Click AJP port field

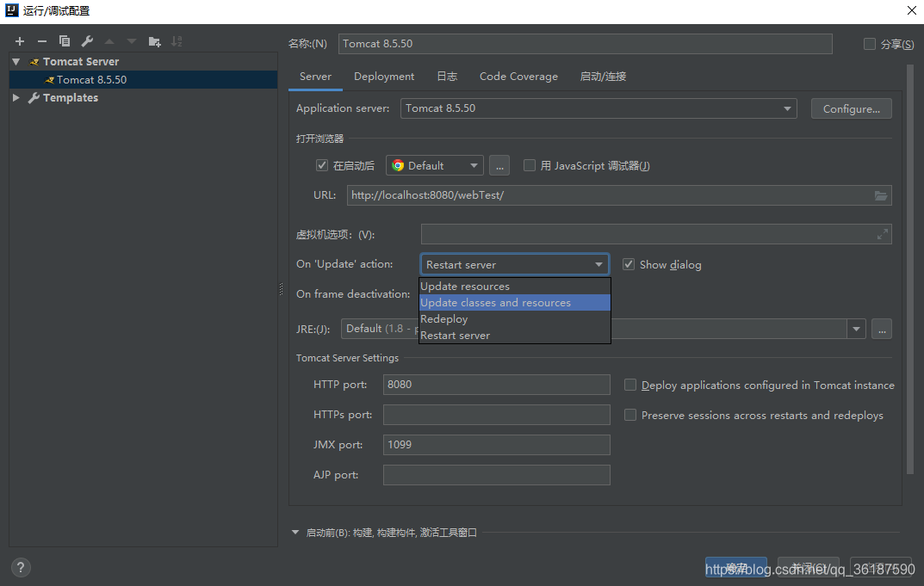click(497, 475)
